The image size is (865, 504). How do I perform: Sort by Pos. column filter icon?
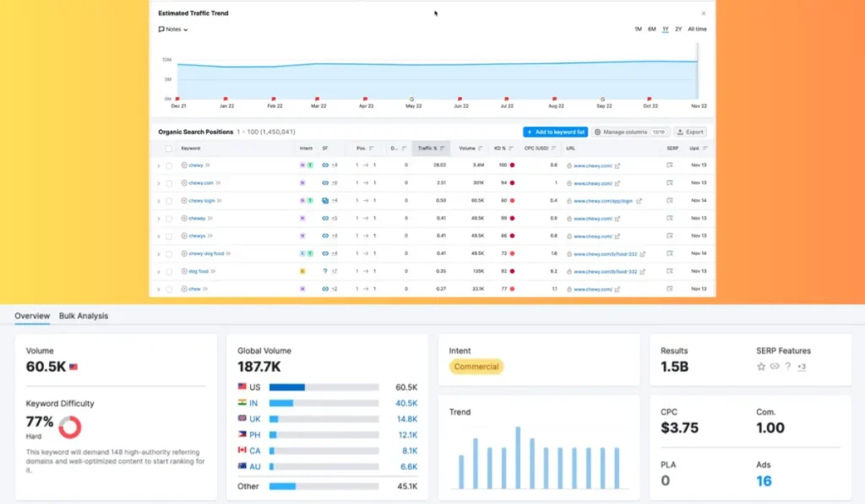[x=372, y=149]
